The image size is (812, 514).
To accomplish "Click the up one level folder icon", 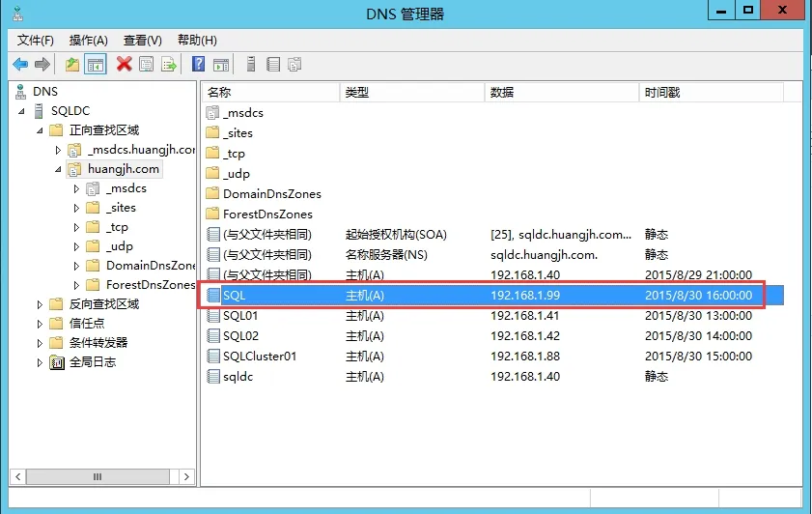I will click(72, 64).
